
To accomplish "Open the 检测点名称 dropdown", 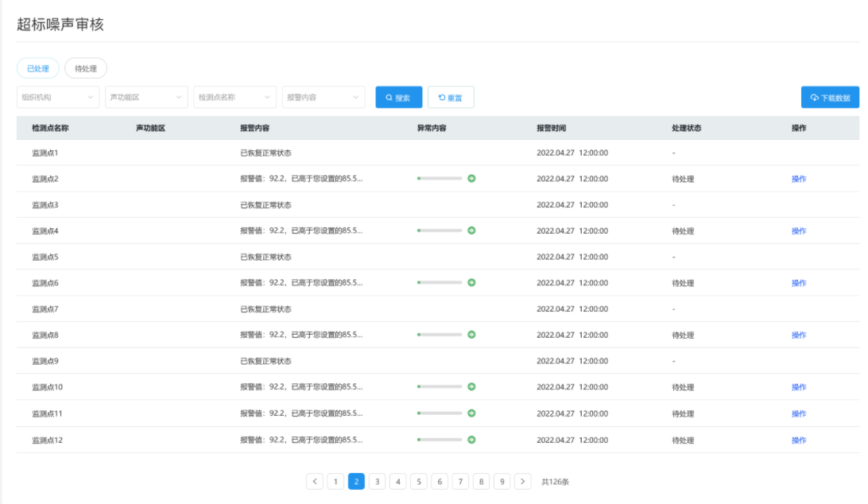I will (x=234, y=97).
